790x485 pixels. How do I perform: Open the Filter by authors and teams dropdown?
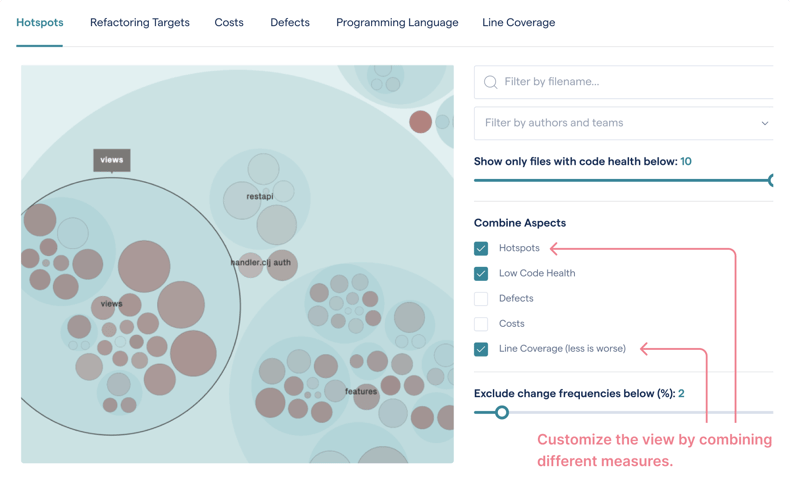tap(624, 123)
